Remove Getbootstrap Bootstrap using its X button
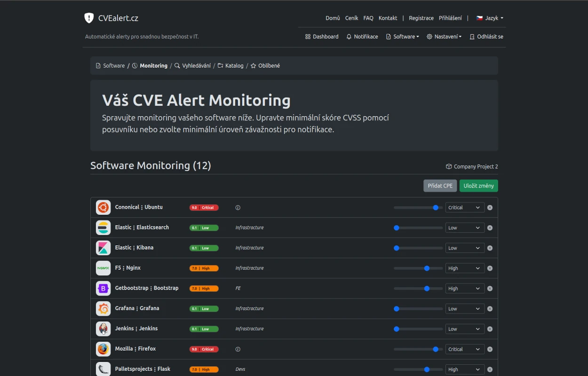 [x=489, y=288]
